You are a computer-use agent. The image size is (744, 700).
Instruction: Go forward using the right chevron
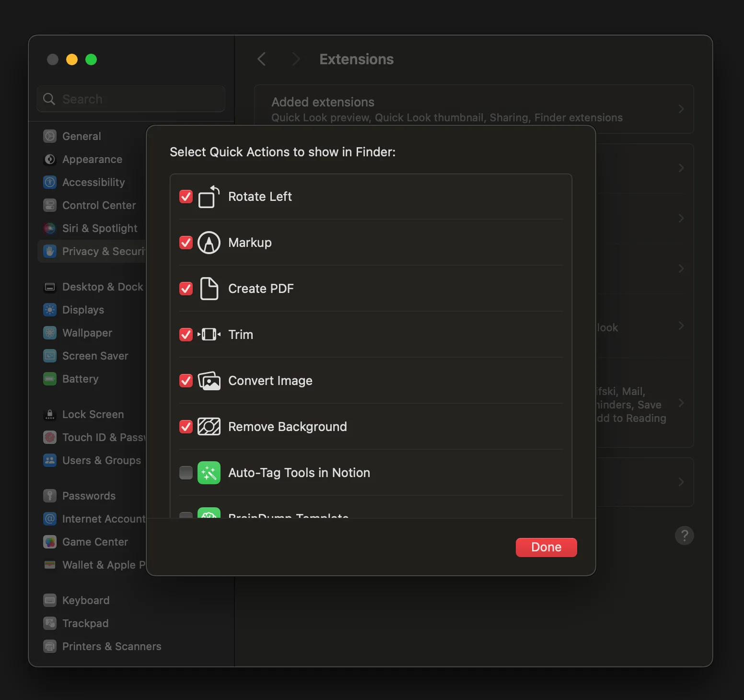[296, 59]
